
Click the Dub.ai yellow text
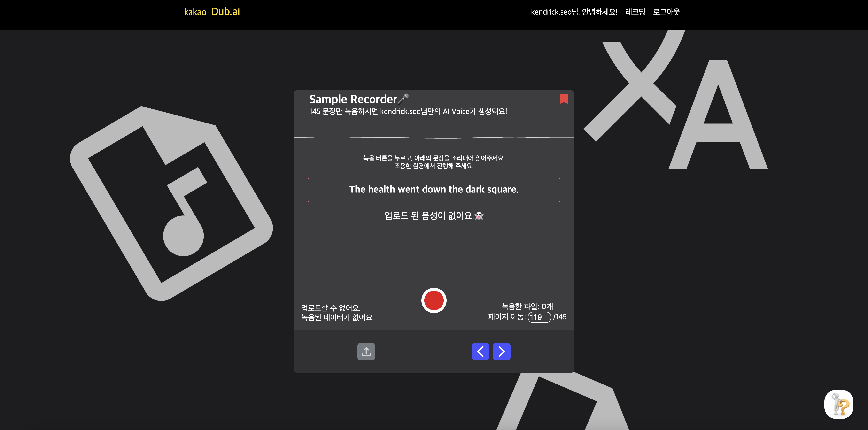point(225,12)
